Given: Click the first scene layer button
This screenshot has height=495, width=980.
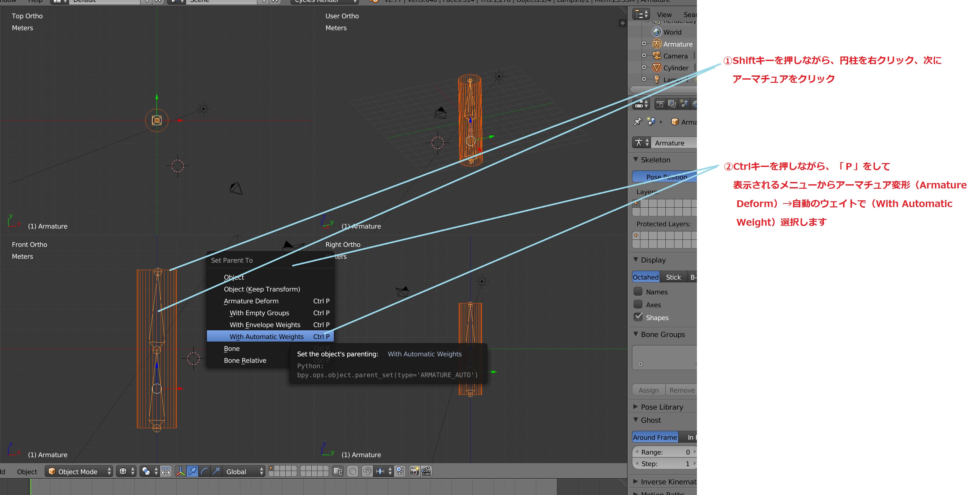Looking at the screenshot, I should (x=271, y=468).
